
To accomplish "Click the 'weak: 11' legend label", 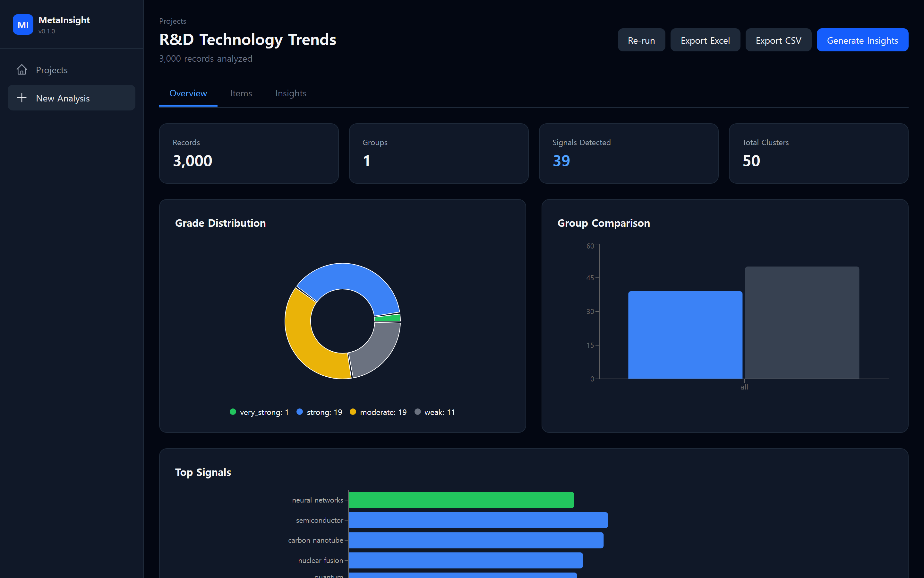I will pyautogui.click(x=440, y=412).
